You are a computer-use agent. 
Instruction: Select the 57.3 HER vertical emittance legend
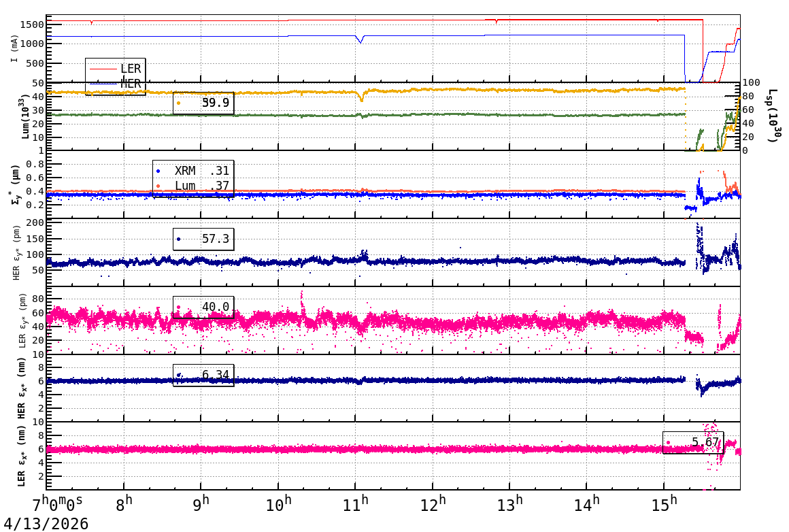[203, 239]
